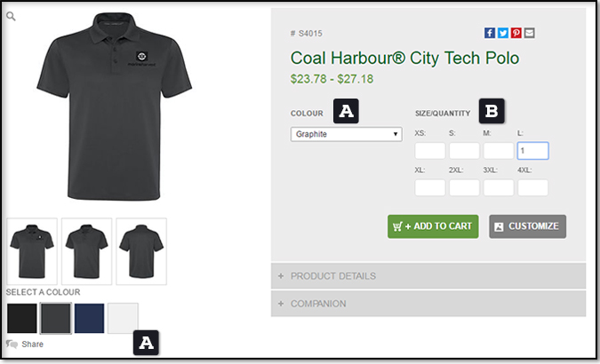Share product on Twitter
This screenshot has width=600, height=364.
(503, 33)
